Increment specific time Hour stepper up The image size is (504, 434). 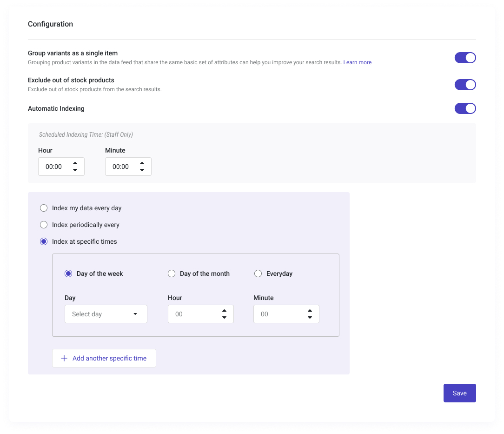pos(224,311)
